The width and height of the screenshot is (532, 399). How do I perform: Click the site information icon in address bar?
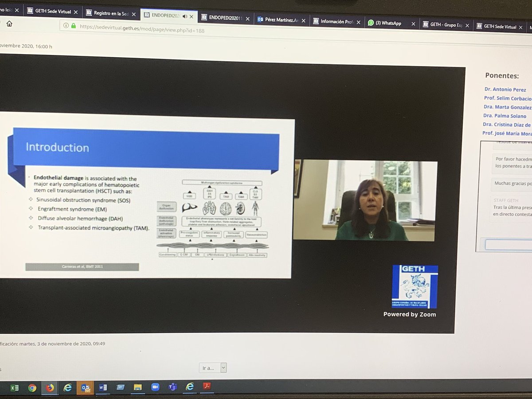(66, 26)
